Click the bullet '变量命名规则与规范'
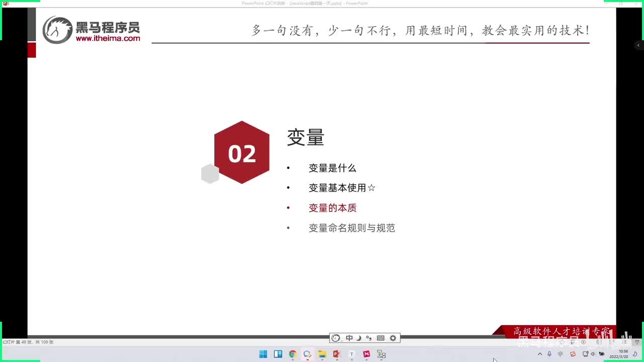Image resolution: width=644 pixels, height=362 pixels. (352, 228)
